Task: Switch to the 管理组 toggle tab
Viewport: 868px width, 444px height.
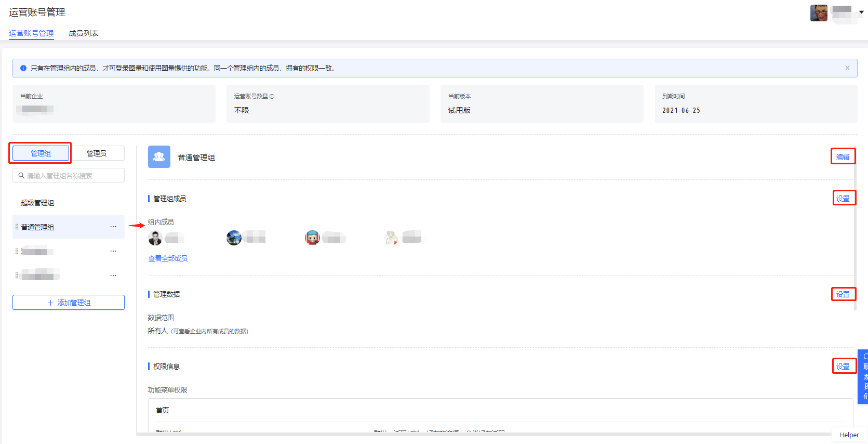Action: tap(41, 153)
